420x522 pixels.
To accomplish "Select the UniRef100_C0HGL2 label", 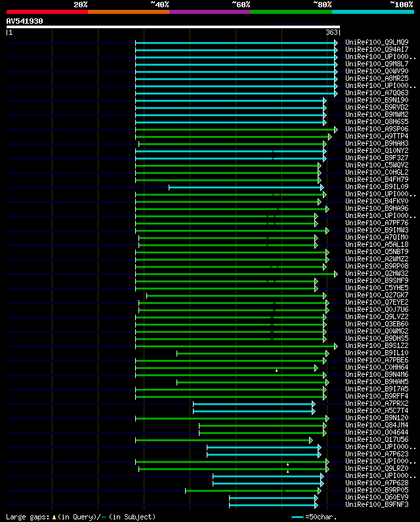I will click(377, 173).
